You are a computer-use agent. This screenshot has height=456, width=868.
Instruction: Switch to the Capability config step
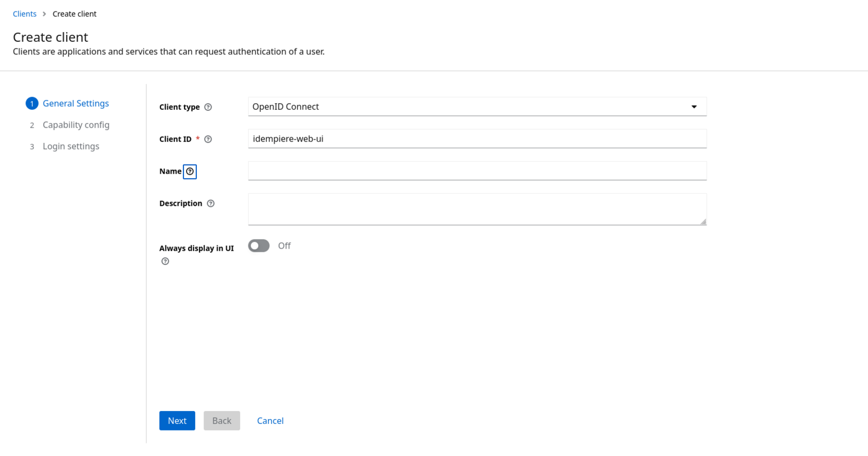76,125
